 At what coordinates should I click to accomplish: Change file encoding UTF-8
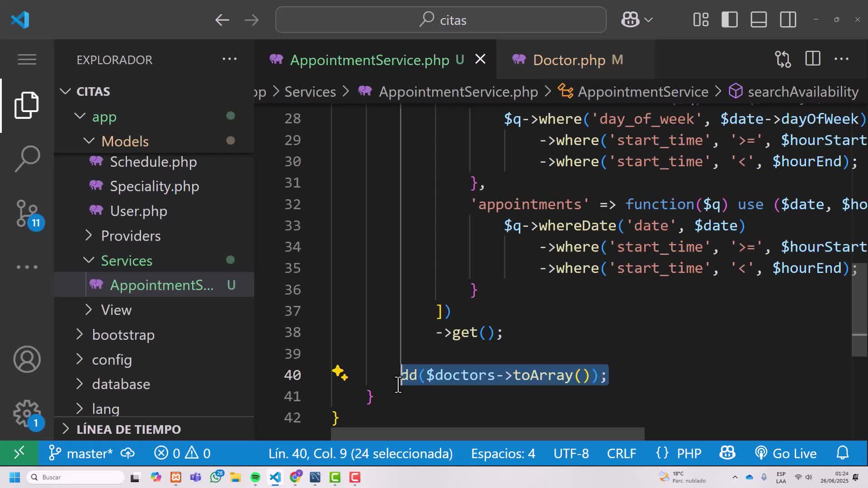[571, 453]
